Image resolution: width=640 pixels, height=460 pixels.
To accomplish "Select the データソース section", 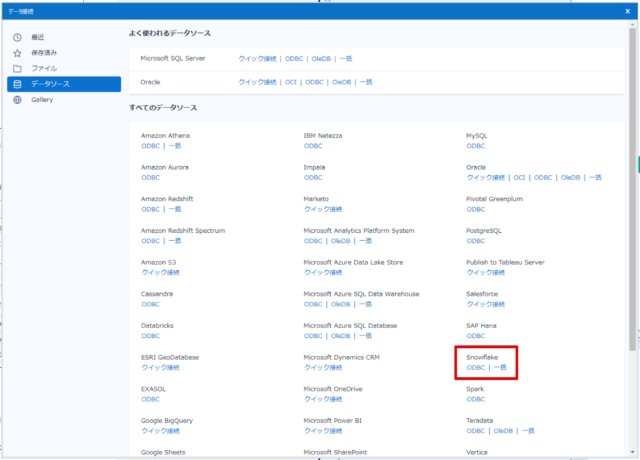I will click(64, 84).
